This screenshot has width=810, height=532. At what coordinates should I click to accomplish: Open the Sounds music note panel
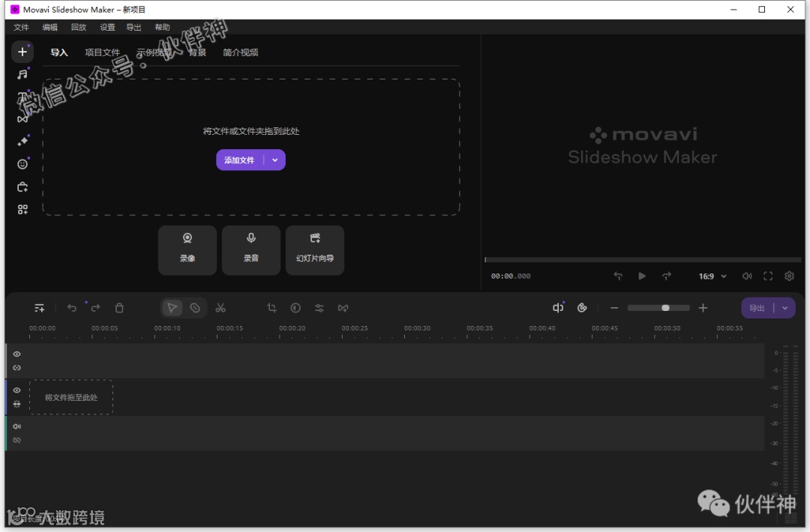pyautogui.click(x=22, y=74)
